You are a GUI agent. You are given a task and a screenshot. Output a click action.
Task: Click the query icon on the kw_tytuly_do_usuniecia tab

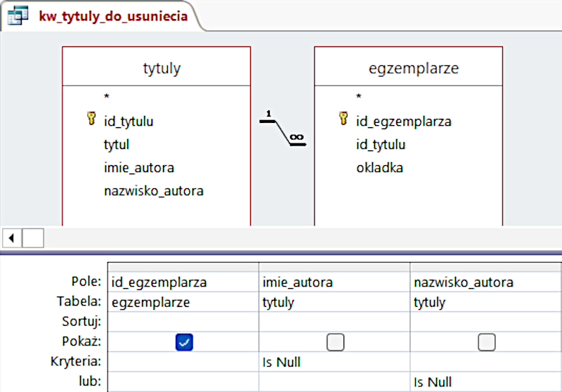[18, 15]
